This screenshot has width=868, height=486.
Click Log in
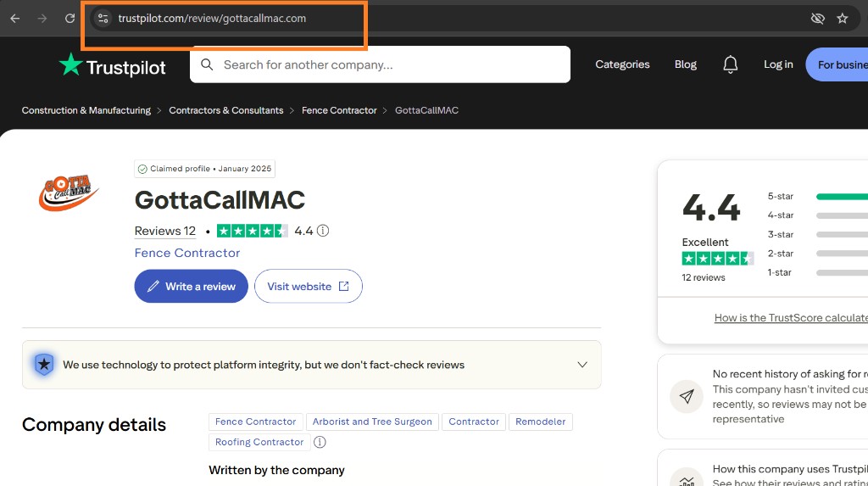[778, 64]
